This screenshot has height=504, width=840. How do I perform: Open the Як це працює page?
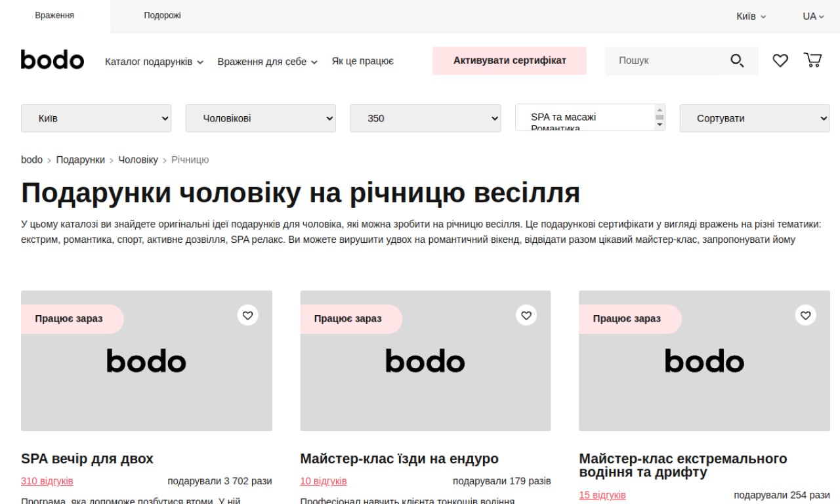(x=363, y=61)
